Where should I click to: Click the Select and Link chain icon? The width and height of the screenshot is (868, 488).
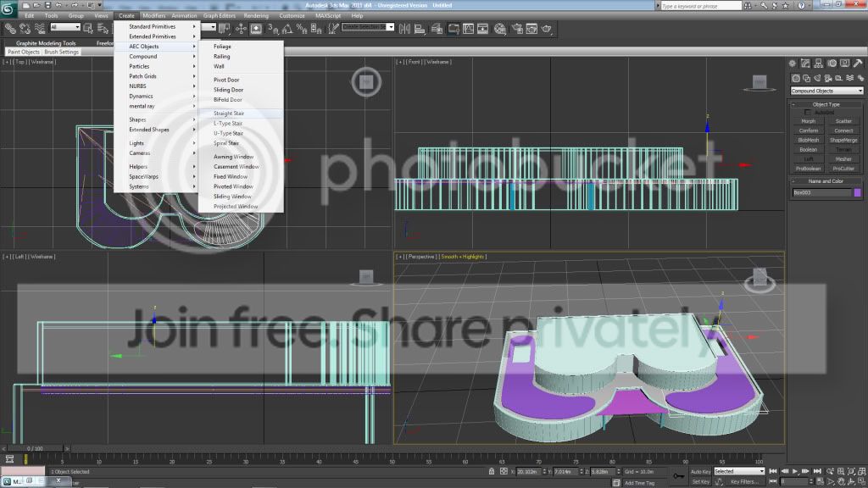tap(10, 28)
